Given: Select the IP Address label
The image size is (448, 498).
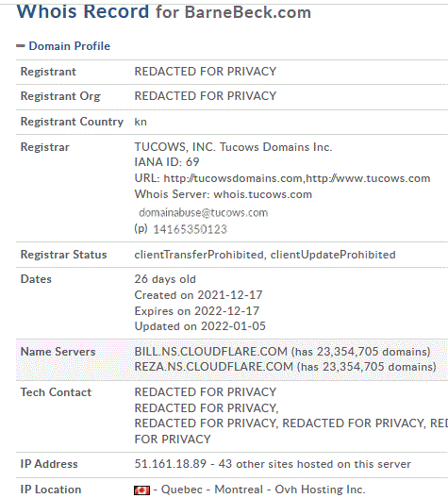Looking at the screenshot, I should point(49,464).
